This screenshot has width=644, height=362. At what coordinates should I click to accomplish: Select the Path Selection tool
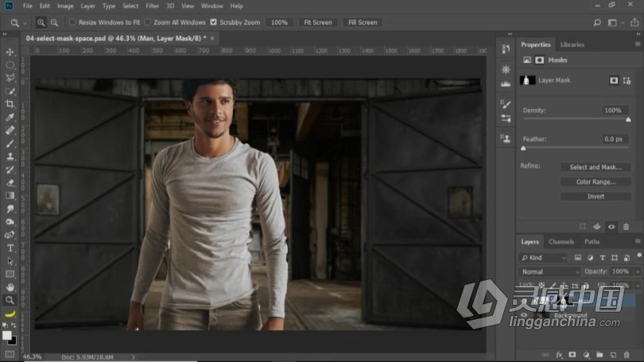point(10,261)
